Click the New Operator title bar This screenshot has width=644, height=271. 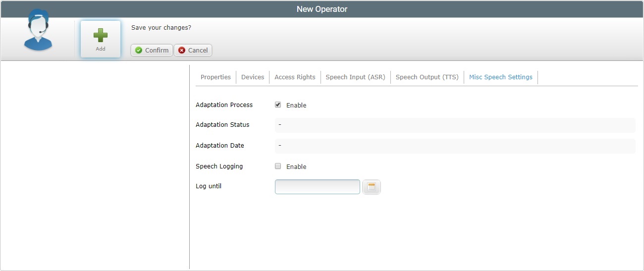(322, 9)
